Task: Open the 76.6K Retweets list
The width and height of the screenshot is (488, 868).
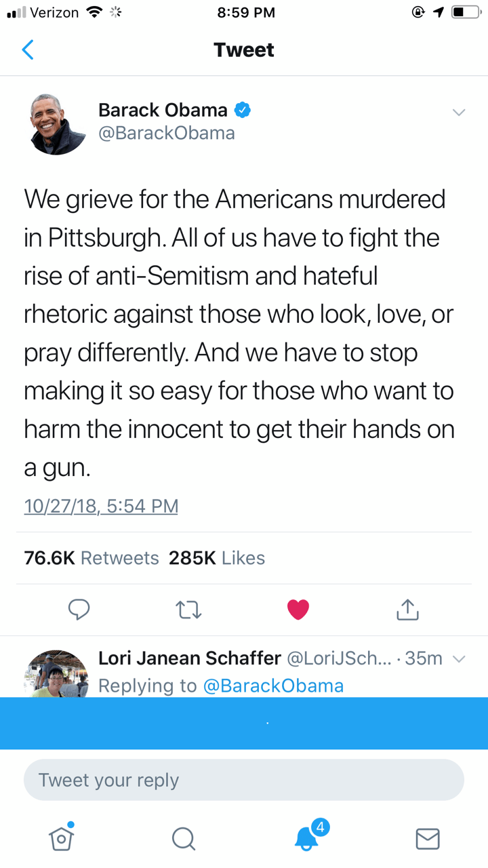Action: click(x=91, y=558)
